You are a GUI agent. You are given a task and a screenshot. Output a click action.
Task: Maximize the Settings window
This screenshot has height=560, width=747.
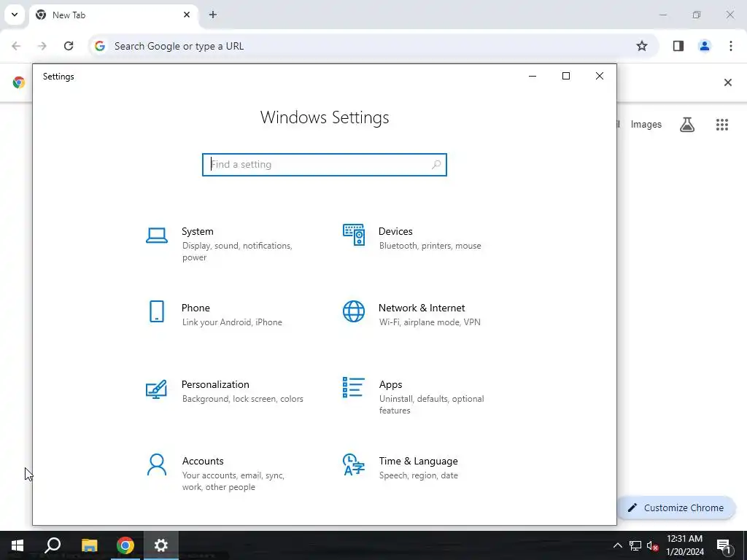[566, 76]
